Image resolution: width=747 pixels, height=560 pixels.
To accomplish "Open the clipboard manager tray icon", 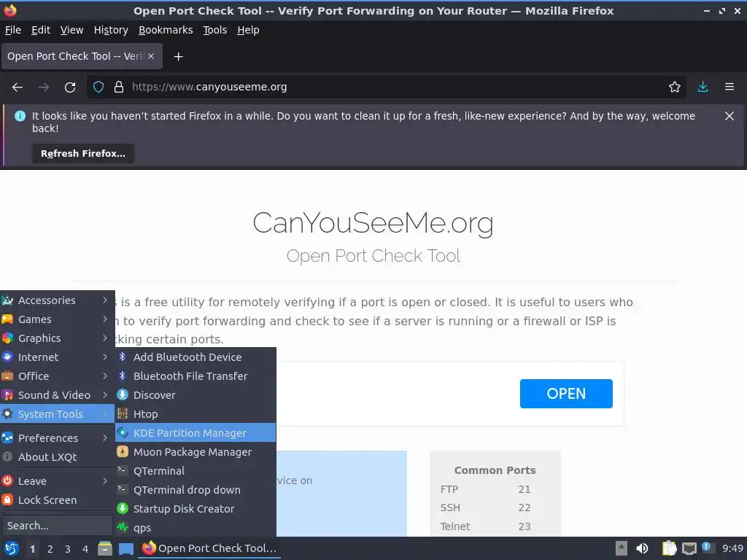I will point(669,548).
